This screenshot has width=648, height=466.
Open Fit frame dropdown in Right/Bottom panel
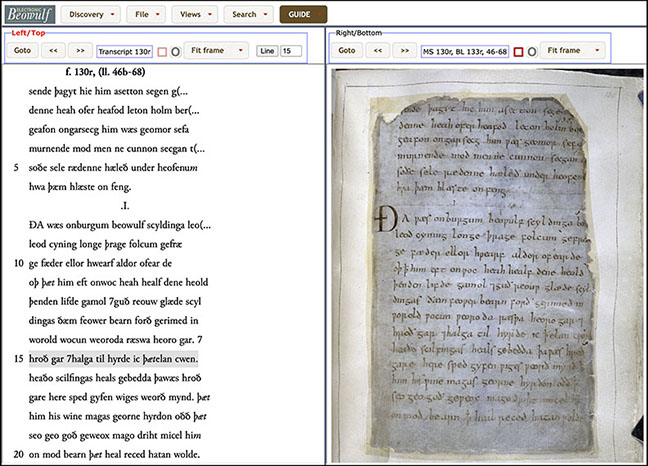click(572, 50)
